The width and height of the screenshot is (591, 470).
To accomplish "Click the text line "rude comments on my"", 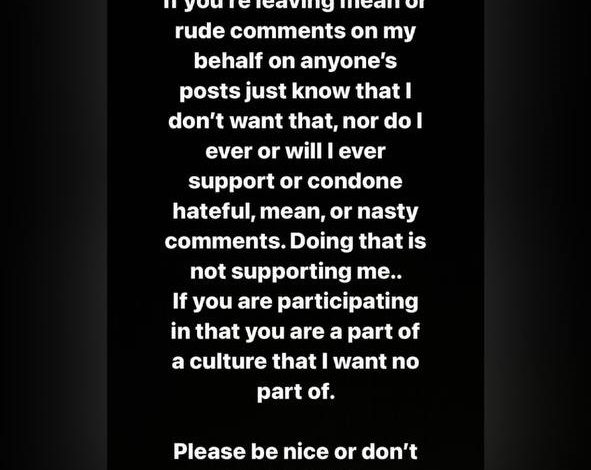I will click(x=295, y=32).
